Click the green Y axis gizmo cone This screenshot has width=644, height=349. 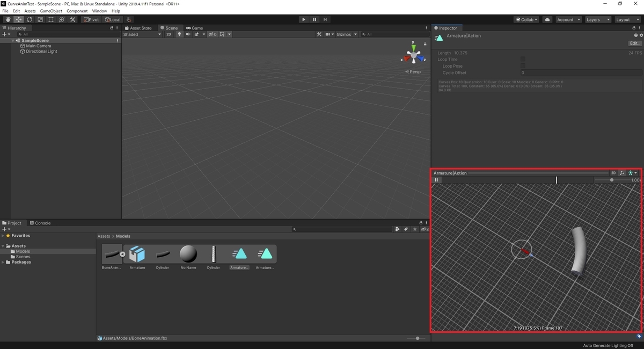pyautogui.click(x=413, y=48)
